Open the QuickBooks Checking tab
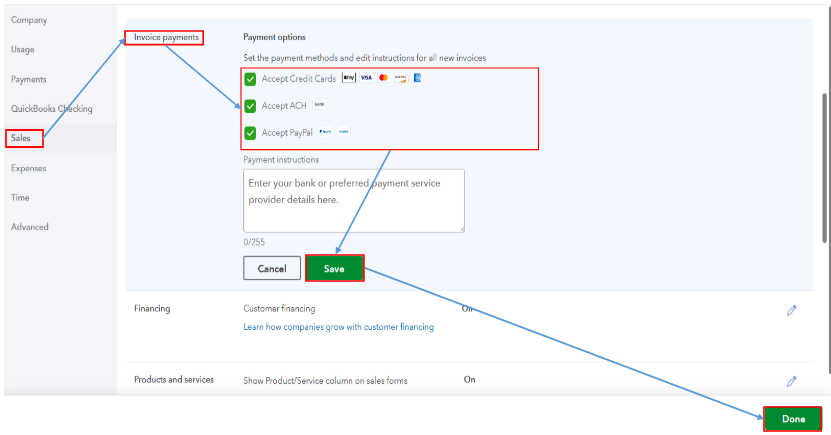 pyautogui.click(x=52, y=109)
